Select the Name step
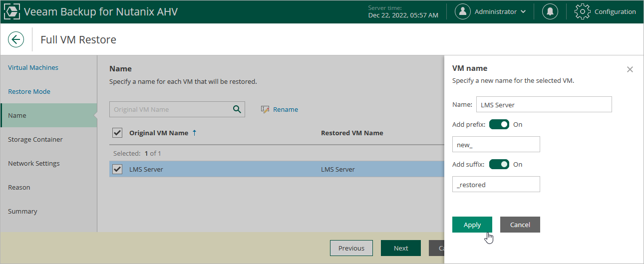 coord(48,115)
